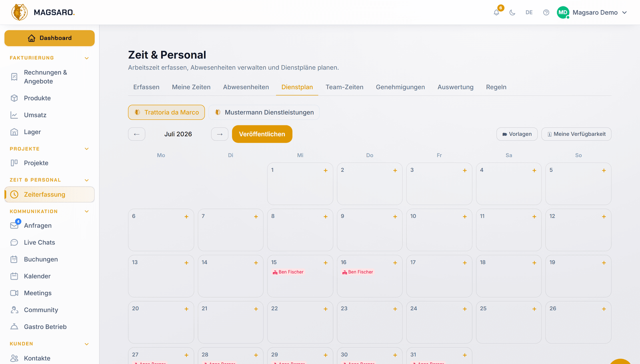
Task: Click the Gastro Betrieb cloche icon
Action: (x=14, y=327)
